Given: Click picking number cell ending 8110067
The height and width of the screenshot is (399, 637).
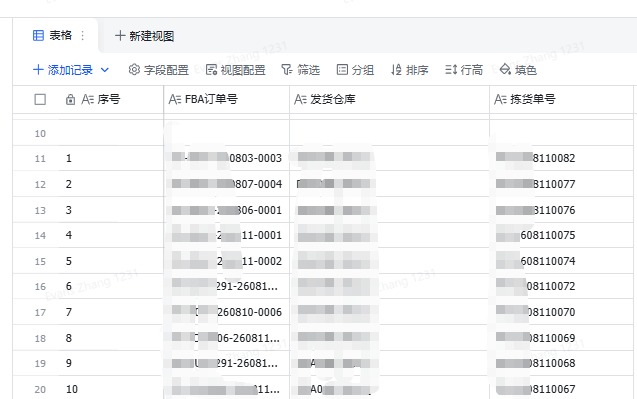Looking at the screenshot, I should coord(561,389).
